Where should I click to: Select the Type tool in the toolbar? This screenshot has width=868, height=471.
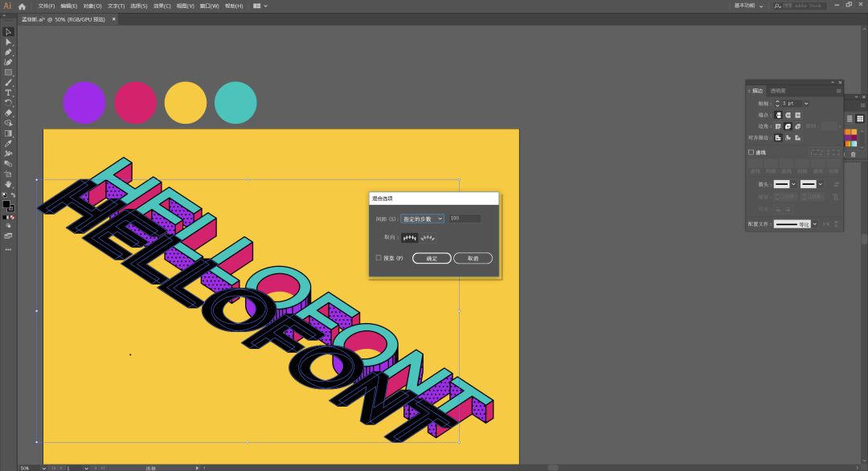pos(8,92)
